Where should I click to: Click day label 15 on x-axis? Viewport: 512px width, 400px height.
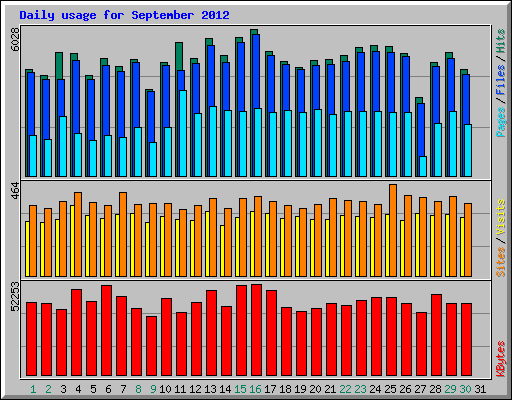click(x=240, y=389)
